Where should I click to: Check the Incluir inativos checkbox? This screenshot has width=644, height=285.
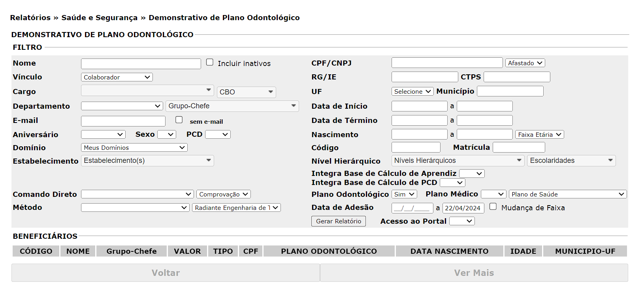pos(210,62)
